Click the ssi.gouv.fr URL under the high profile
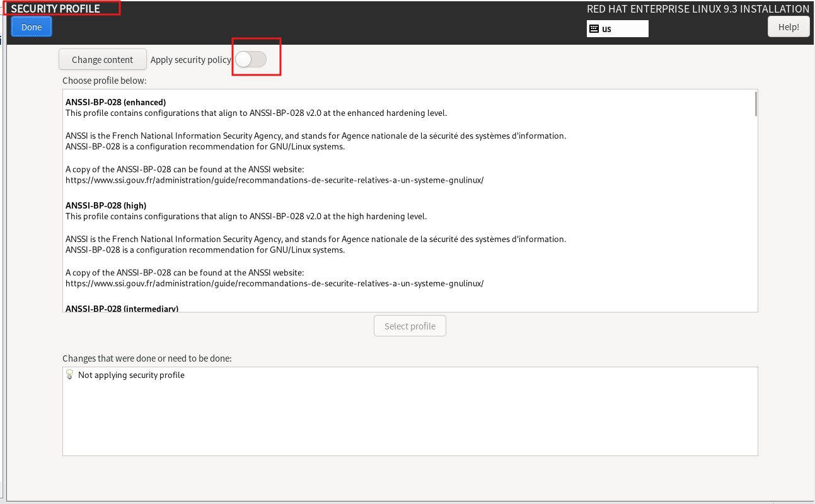Screen dimensions: 815x504 [x=275, y=283]
